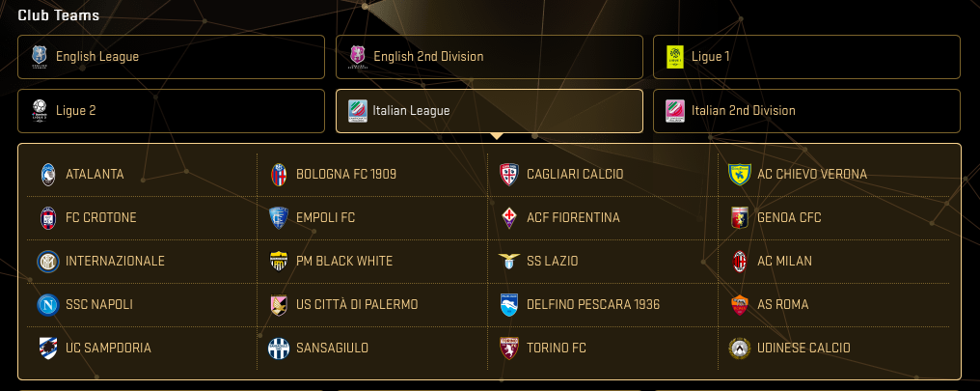Collapse the Italian League section
Viewport: 980px width, 391px height.
pyautogui.click(x=489, y=111)
